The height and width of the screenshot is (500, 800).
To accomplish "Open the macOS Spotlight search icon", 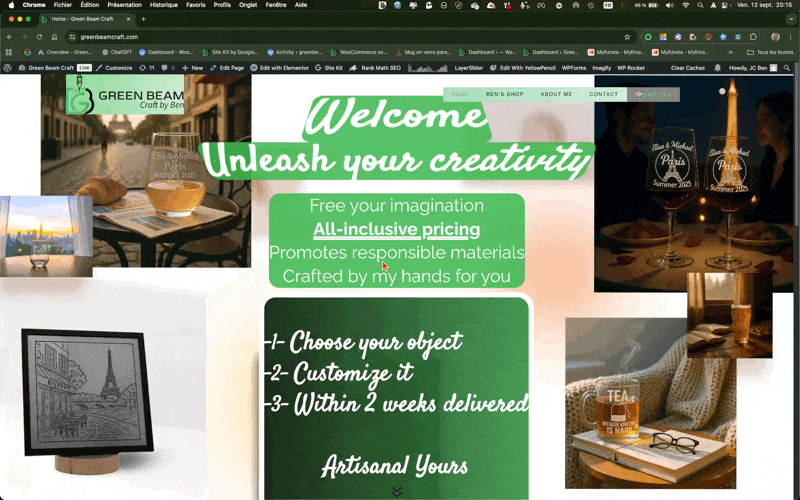I will point(700,5).
